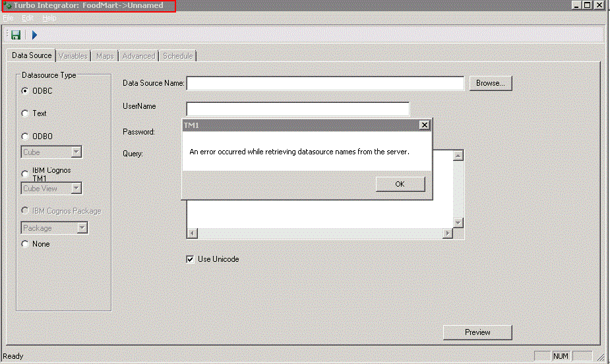The width and height of the screenshot is (610, 364).
Task: Click Query box scroll right arrow
Action: [448, 233]
